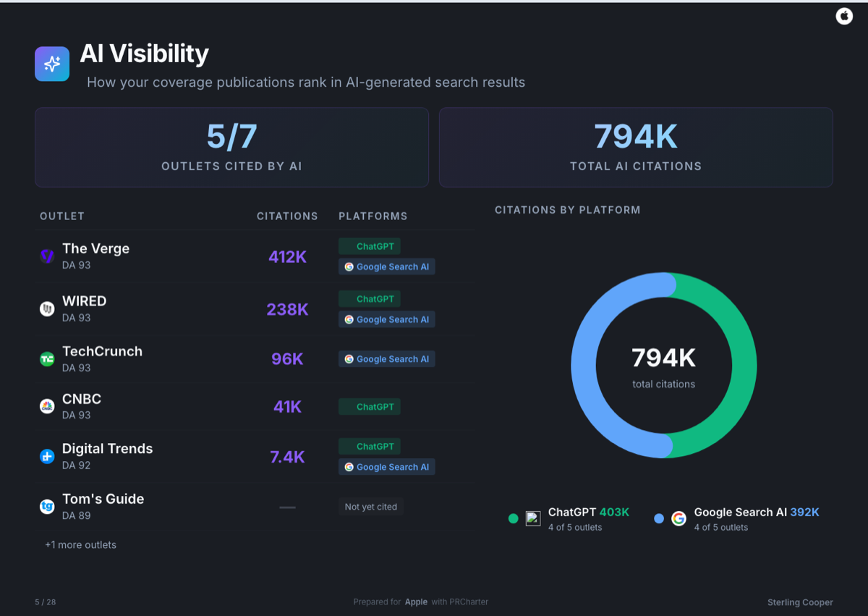Click Prepared for Apple with PRCharter footer
The width and height of the screenshot is (868, 616).
[x=421, y=602]
